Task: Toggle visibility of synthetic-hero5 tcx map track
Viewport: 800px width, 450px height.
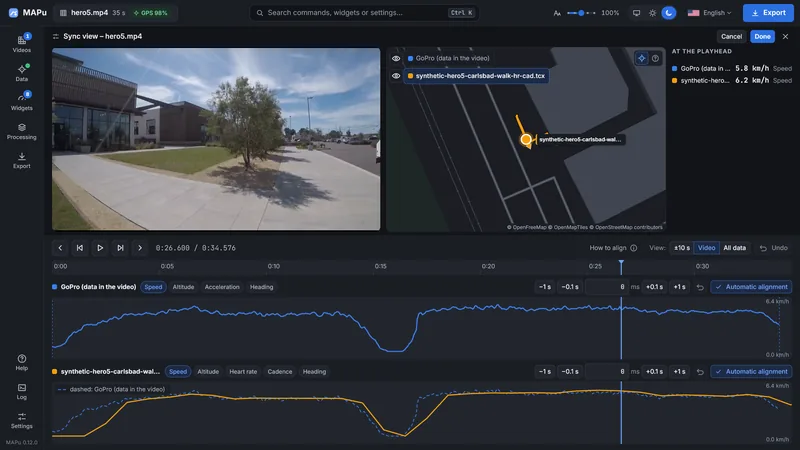Action: [396, 76]
